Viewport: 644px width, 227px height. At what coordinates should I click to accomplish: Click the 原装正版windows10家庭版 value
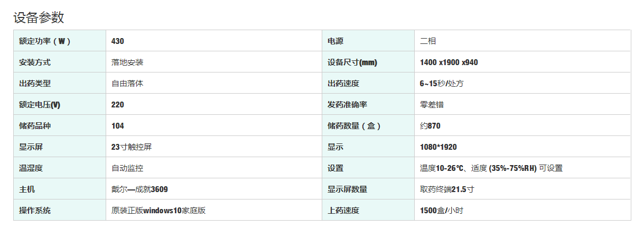pyautogui.click(x=158, y=211)
